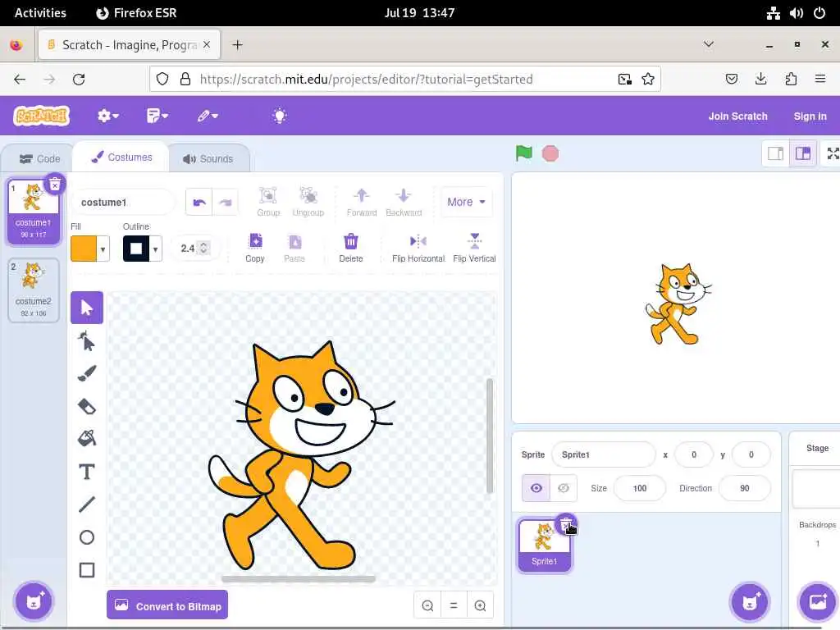Select the Circle tool
This screenshot has width=840, height=630.
[87, 537]
